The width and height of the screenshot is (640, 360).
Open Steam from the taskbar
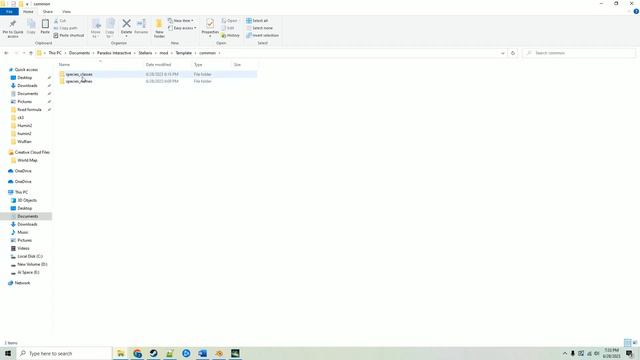tap(153, 353)
